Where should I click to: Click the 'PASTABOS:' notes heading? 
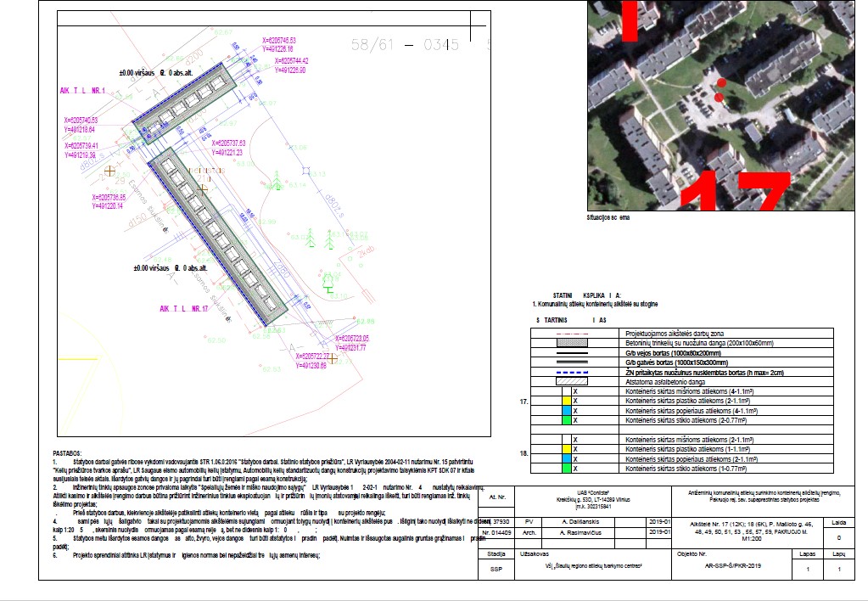click(67, 453)
